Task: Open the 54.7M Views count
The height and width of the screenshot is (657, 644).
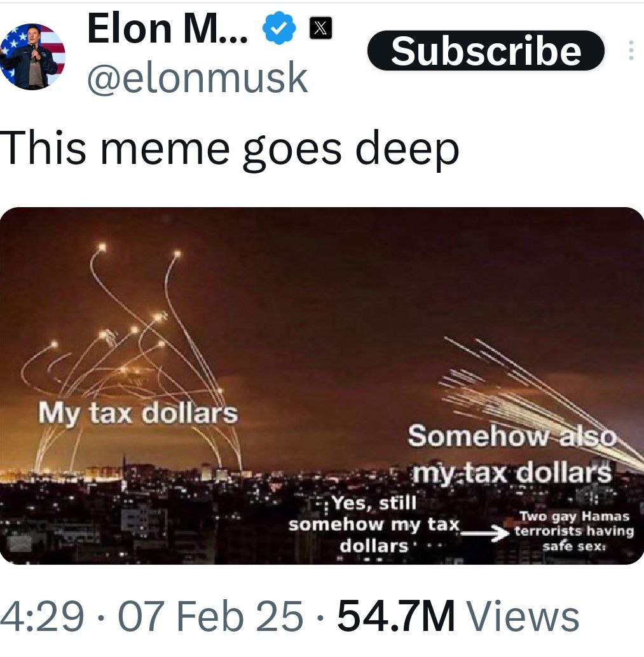Action: coord(458,616)
